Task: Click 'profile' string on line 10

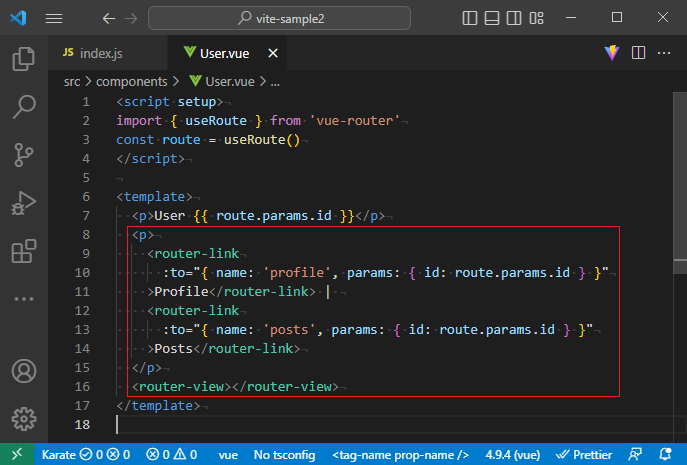Action: 297,273
